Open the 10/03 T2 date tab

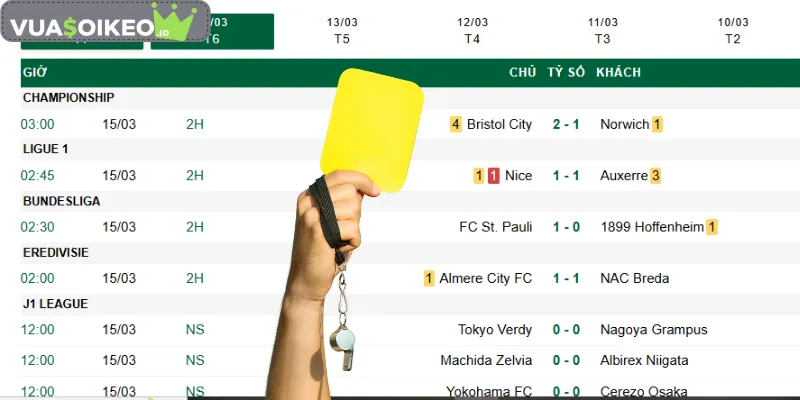732,30
